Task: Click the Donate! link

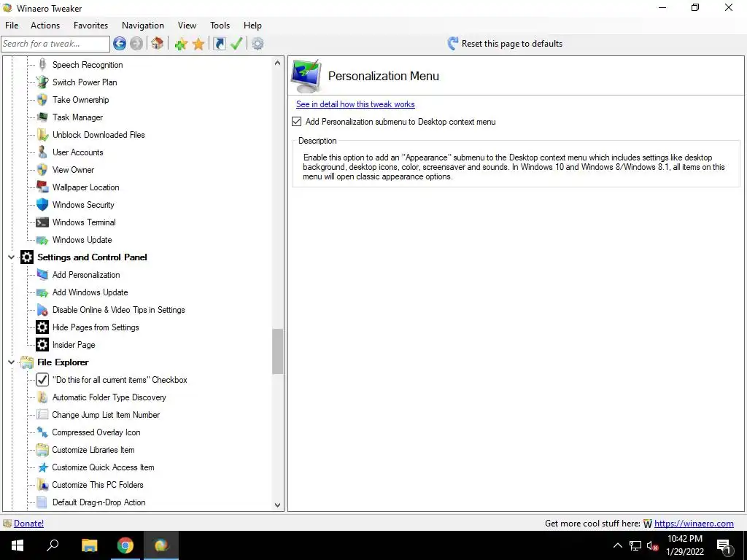Action: (x=28, y=524)
